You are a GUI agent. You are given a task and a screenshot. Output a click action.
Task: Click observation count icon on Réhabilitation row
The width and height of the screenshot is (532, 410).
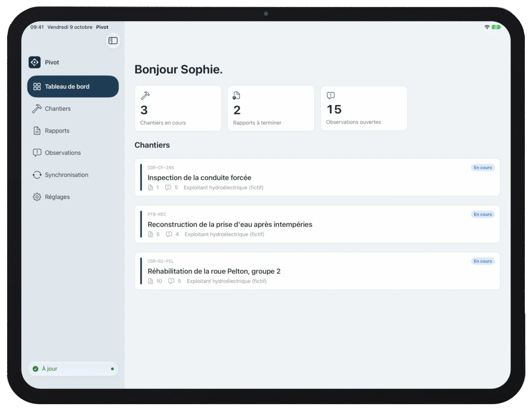(x=171, y=282)
